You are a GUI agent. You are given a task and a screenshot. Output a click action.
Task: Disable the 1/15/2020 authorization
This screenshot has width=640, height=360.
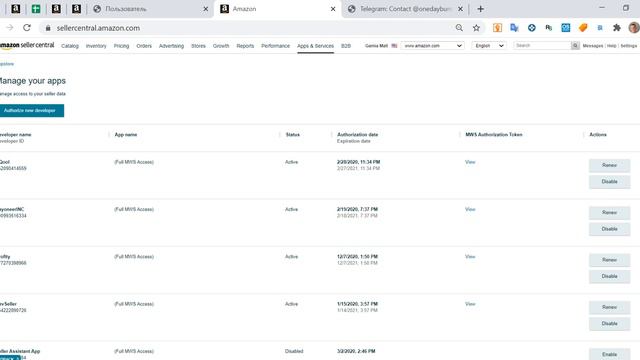pos(609,324)
